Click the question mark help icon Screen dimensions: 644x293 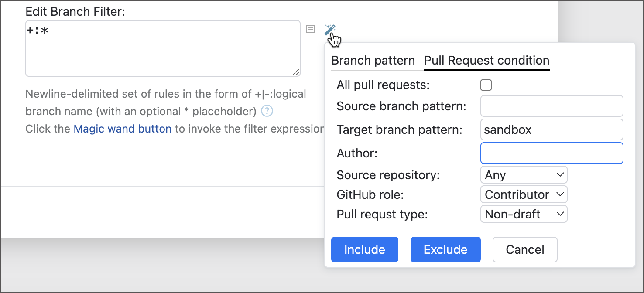pyautogui.click(x=266, y=111)
